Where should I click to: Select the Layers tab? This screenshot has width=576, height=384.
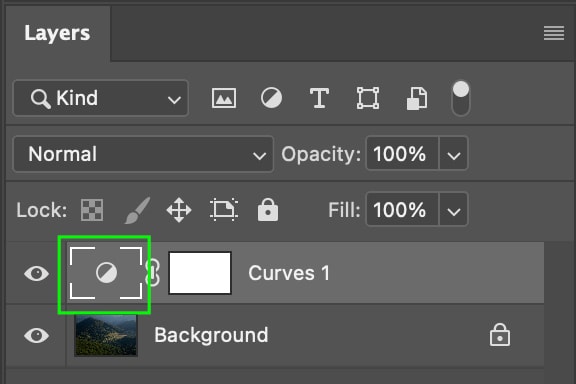57,33
